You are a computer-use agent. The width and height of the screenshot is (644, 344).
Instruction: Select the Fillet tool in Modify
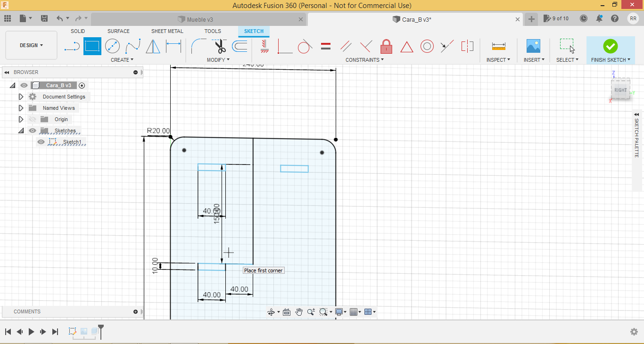[198, 46]
